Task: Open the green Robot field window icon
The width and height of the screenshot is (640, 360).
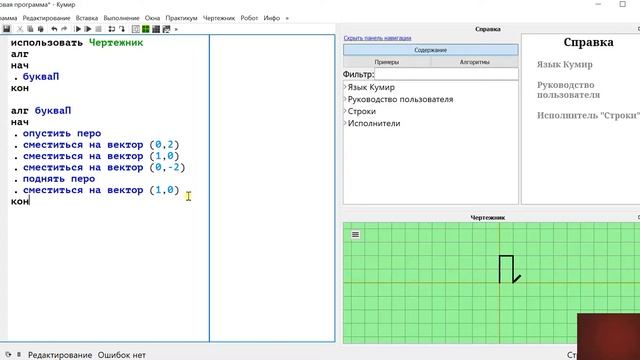Action: [x=146, y=29]
